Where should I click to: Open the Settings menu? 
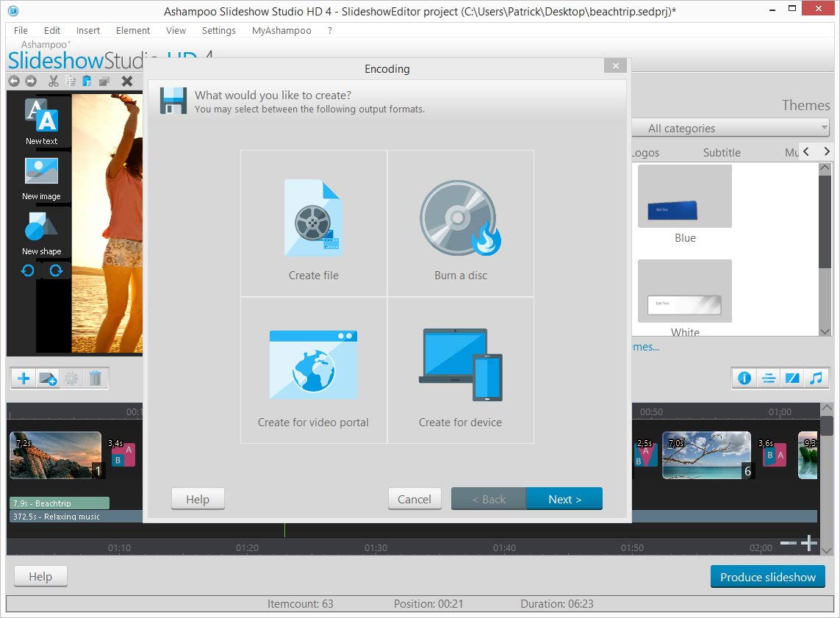coord(218,30)
